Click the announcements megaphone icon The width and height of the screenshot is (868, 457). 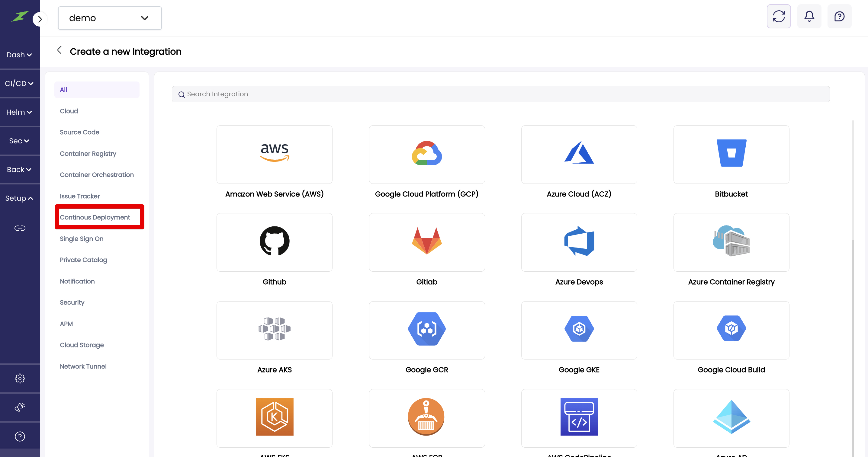click(20, 407)
